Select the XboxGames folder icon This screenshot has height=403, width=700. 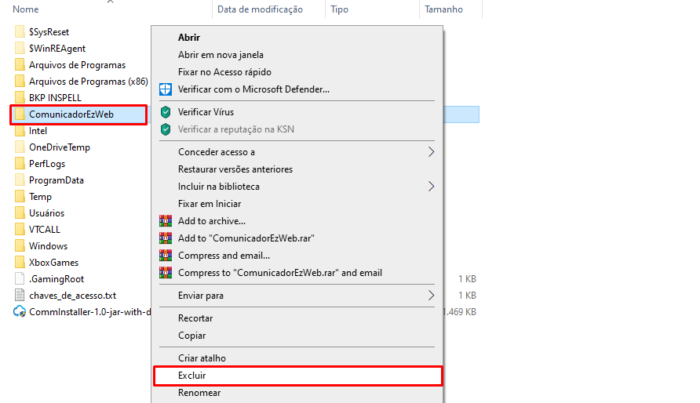(20, 262)
